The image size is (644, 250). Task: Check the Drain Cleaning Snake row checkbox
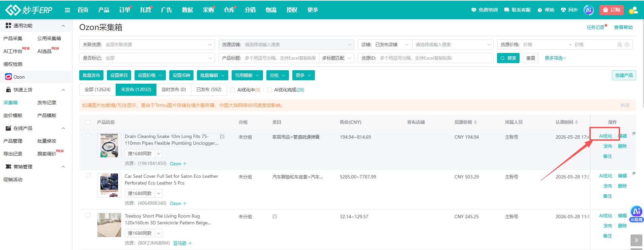click(88, 136)
